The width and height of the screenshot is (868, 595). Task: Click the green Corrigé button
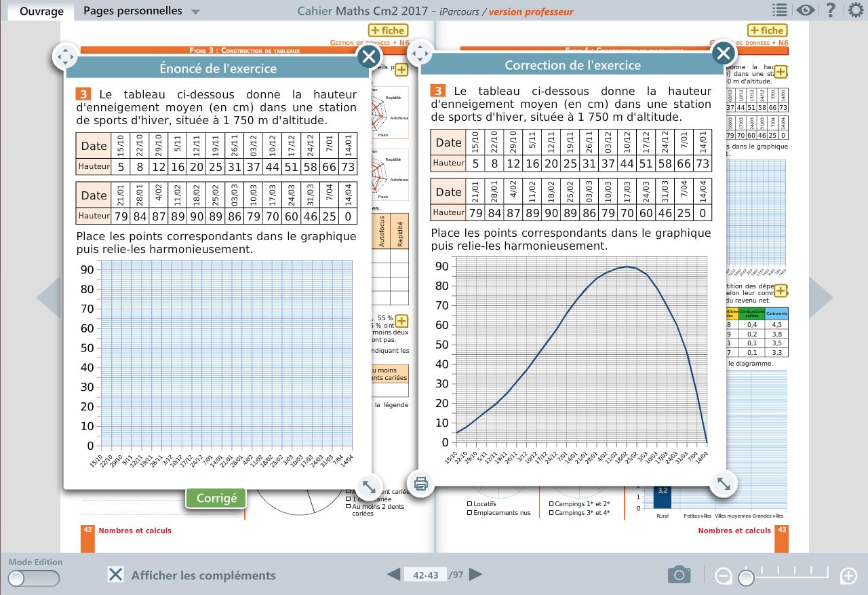pos(216,498)
